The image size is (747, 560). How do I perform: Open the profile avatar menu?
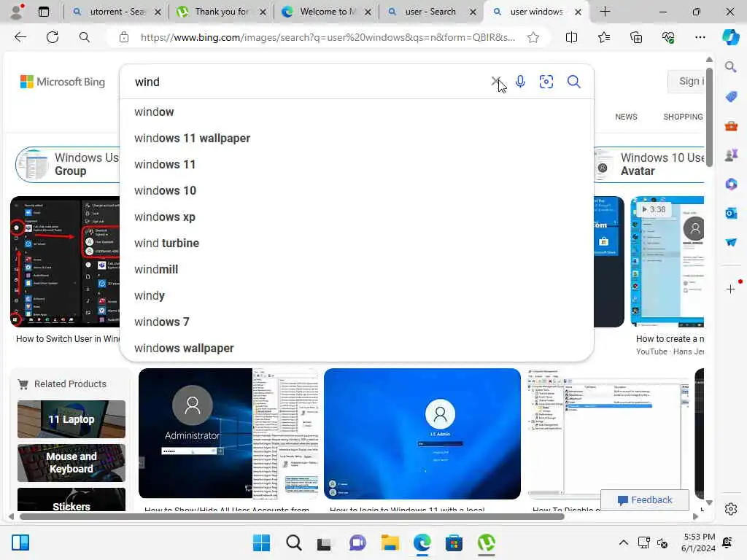tap(17, 12)
